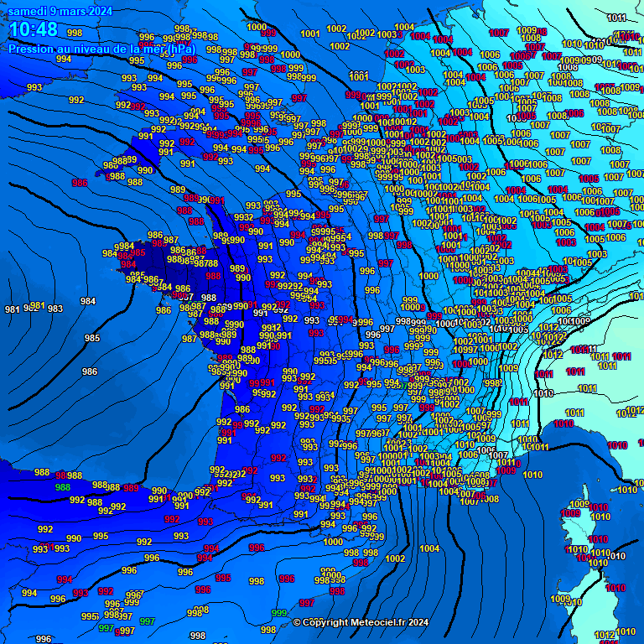Click the red 986 value off Brittany's northwest
This screenshot has height=644, width=644.
pos(80,183)
